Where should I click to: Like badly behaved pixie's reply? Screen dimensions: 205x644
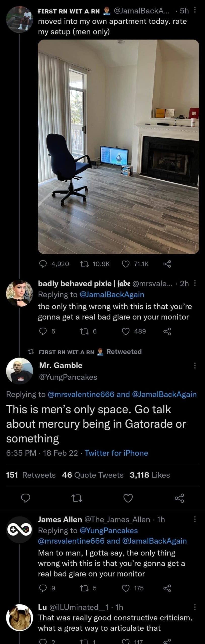click(x=125, y=331)
